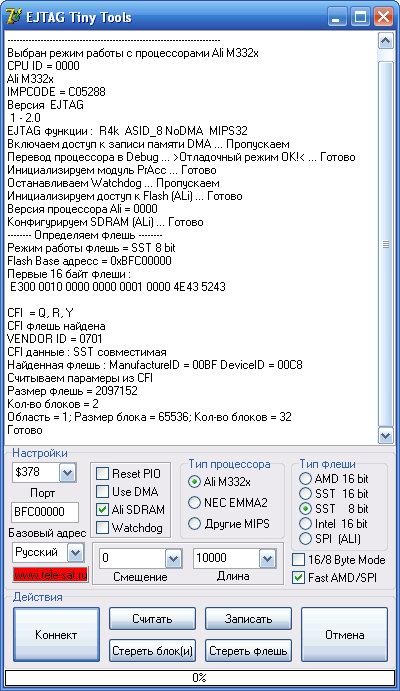The image size is (400, 691).
Task: Click the log line 'VENDOR ID = 0701'
Action: [x=55, y=339]
